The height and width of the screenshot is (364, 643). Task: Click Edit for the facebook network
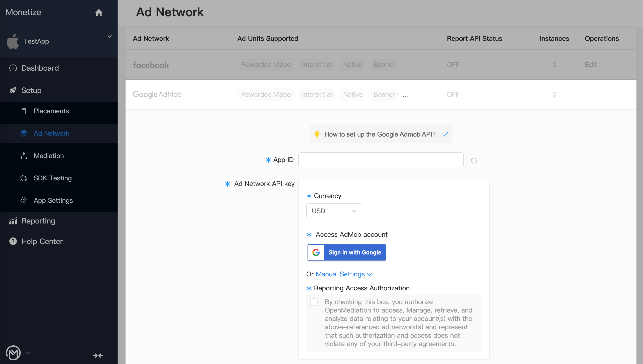coord(591,65)
